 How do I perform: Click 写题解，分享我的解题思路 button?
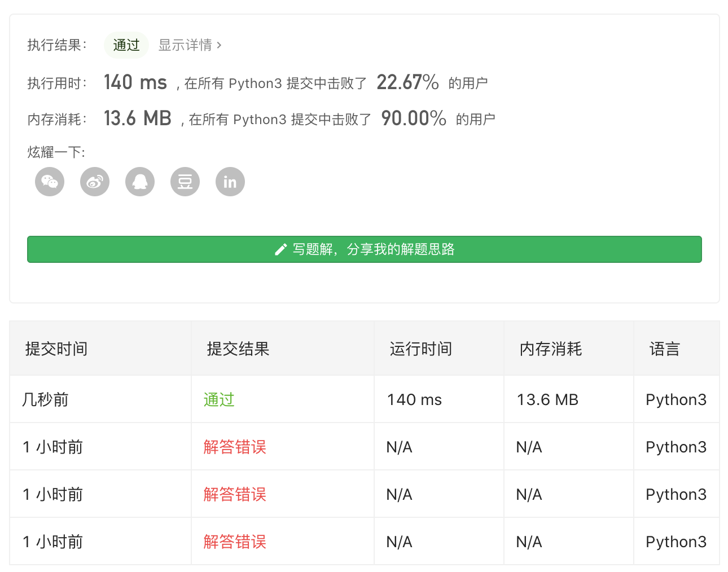point(365,249)
